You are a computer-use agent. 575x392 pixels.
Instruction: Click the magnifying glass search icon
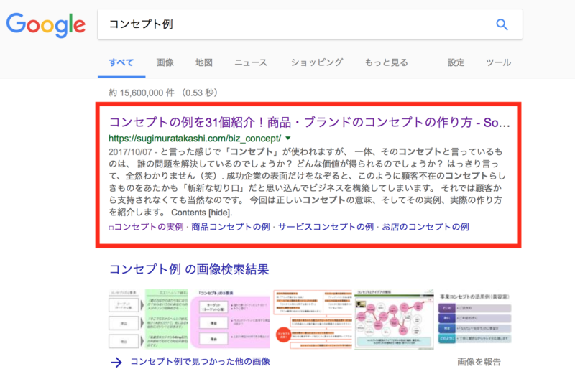click(x=502, y=24)
